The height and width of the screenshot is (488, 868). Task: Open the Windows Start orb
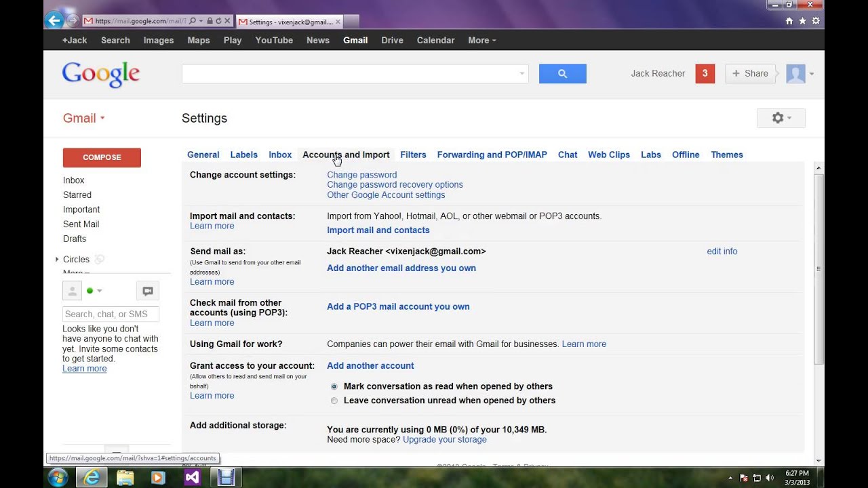58,477
